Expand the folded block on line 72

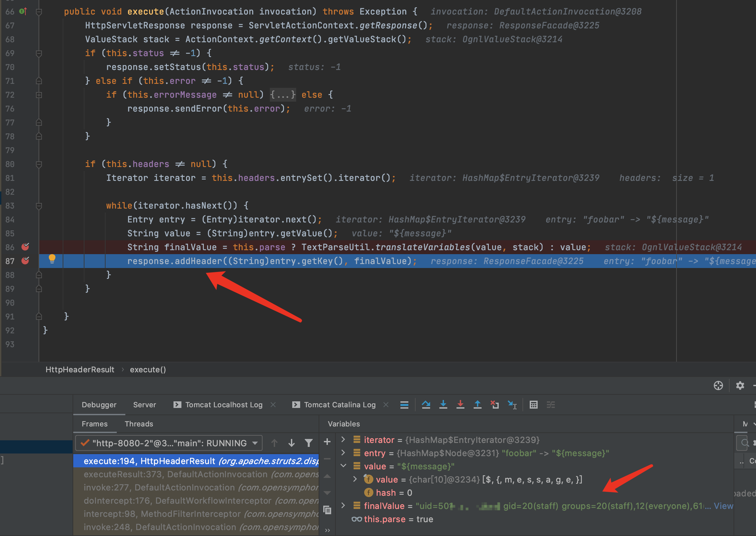point(39,95)
